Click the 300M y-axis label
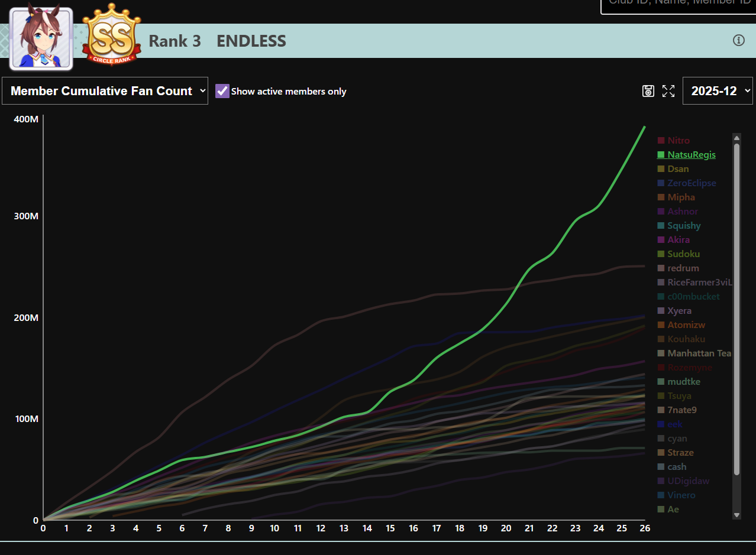This screenshot has width=756, height=555. tap(26, 216)
